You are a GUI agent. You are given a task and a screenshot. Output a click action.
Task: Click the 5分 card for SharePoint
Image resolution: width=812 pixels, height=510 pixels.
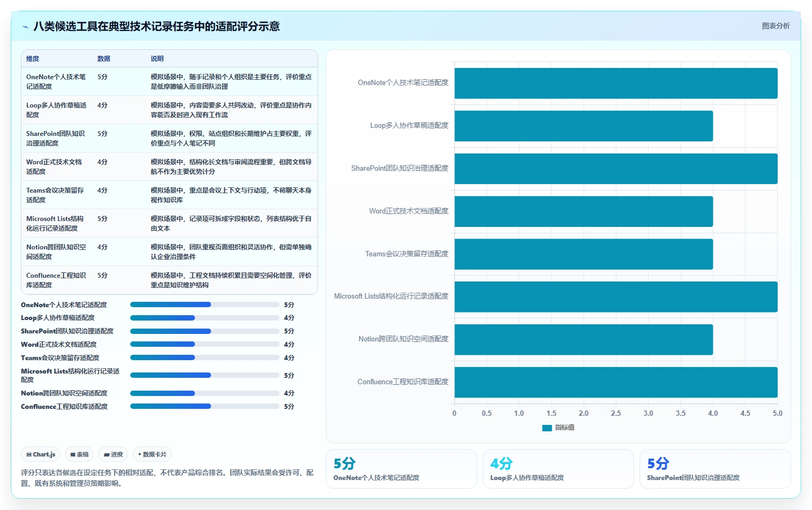pos(715,469)
